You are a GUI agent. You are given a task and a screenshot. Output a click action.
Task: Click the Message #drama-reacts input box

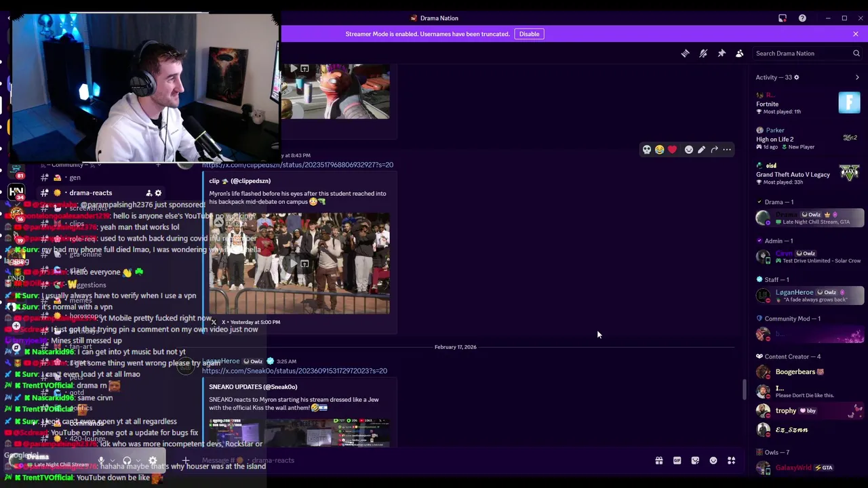pos(420,460)
